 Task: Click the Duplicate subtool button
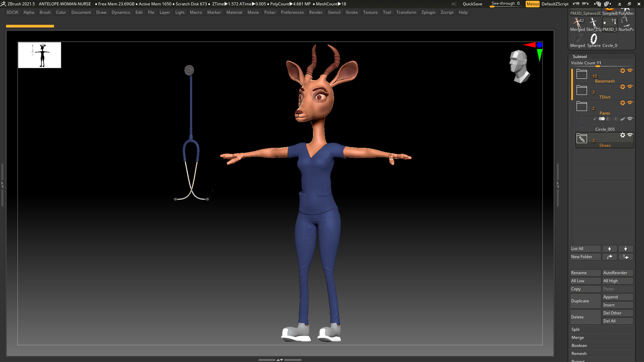585,301
